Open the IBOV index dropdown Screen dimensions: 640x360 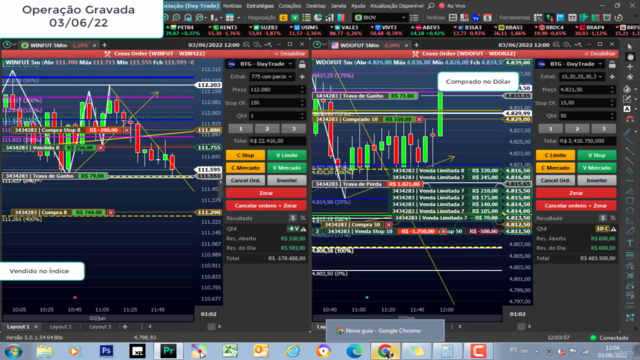click(380, 18)
